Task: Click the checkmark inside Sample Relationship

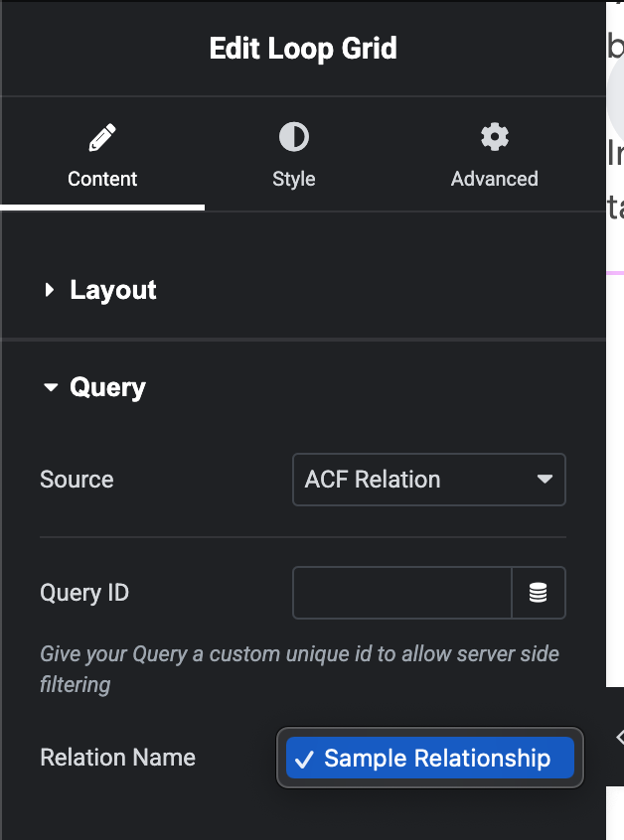Action: tap(306, 758)
